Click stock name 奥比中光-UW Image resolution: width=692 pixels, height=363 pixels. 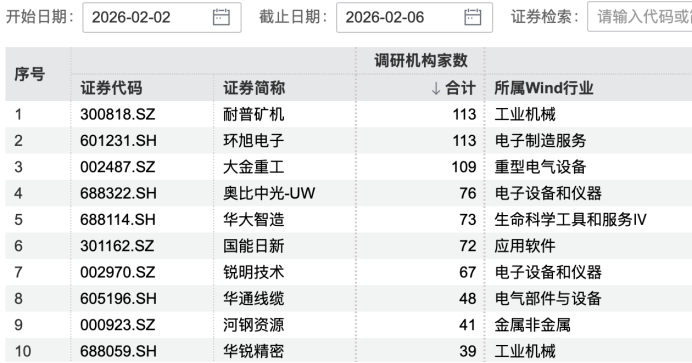269,193
